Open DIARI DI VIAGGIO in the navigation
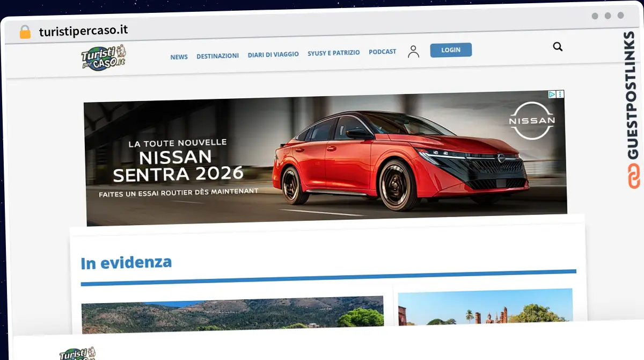This screenshot has height=360, width=644. click(273, 54)
